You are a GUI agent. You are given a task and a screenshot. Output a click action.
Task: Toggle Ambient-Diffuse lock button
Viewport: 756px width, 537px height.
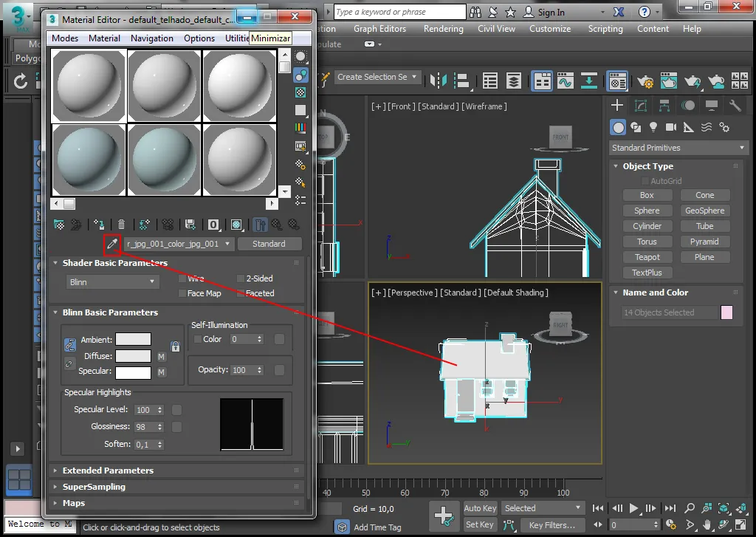tap(70, 344)
